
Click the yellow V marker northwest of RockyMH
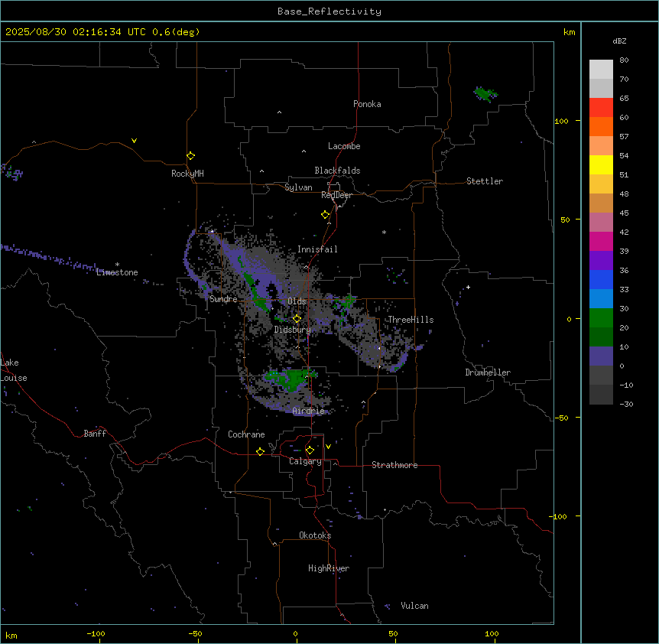[x=134, y=141]
